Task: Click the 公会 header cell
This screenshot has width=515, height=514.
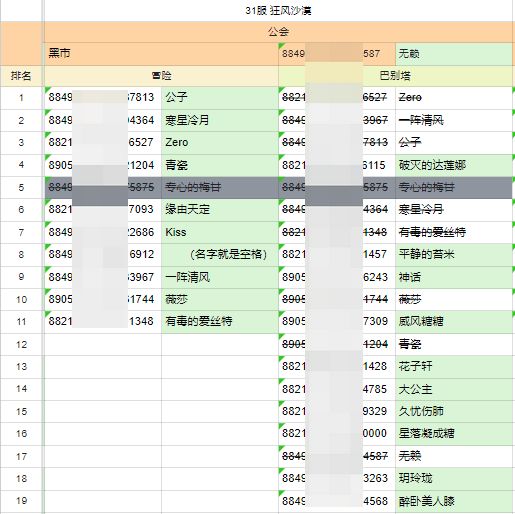Action: coord(278,32)
